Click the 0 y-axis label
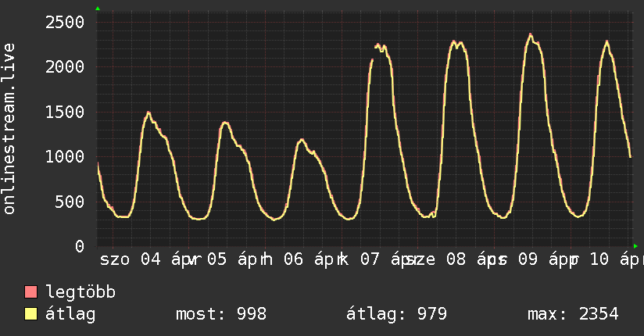 [x=79, y=246]
